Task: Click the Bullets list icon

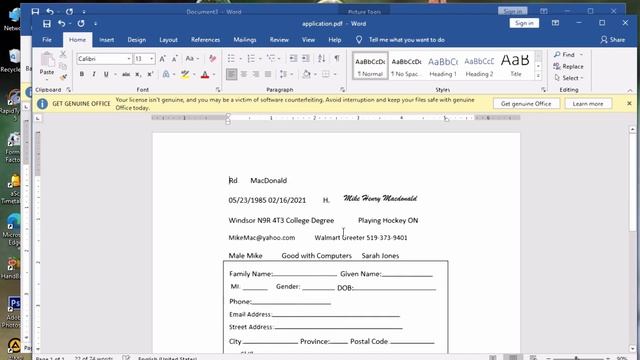Action: pos(231,59)
